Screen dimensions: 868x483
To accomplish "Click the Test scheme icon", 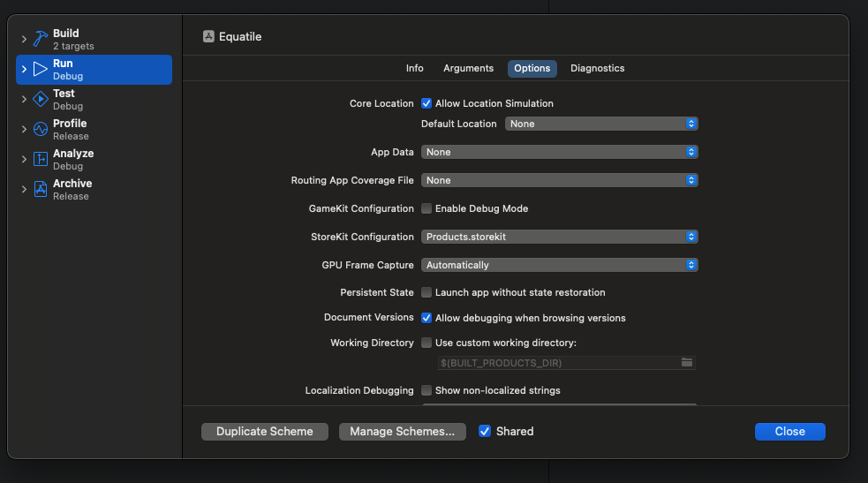I will (x=41, y=100).
